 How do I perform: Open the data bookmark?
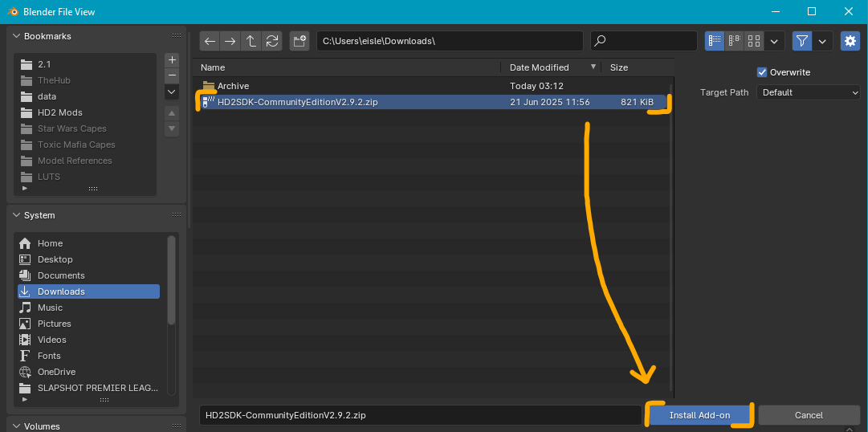(87, 96)
